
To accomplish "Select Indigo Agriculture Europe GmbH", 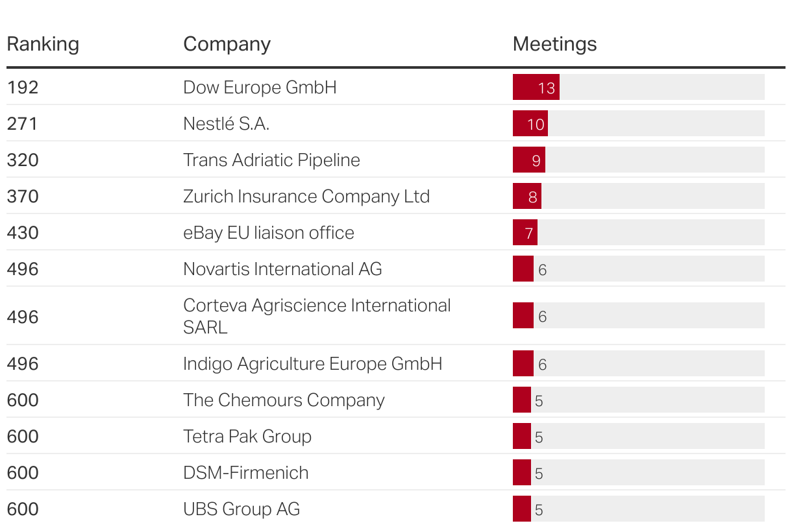I will pyautogui.click(x=312, y=363).
